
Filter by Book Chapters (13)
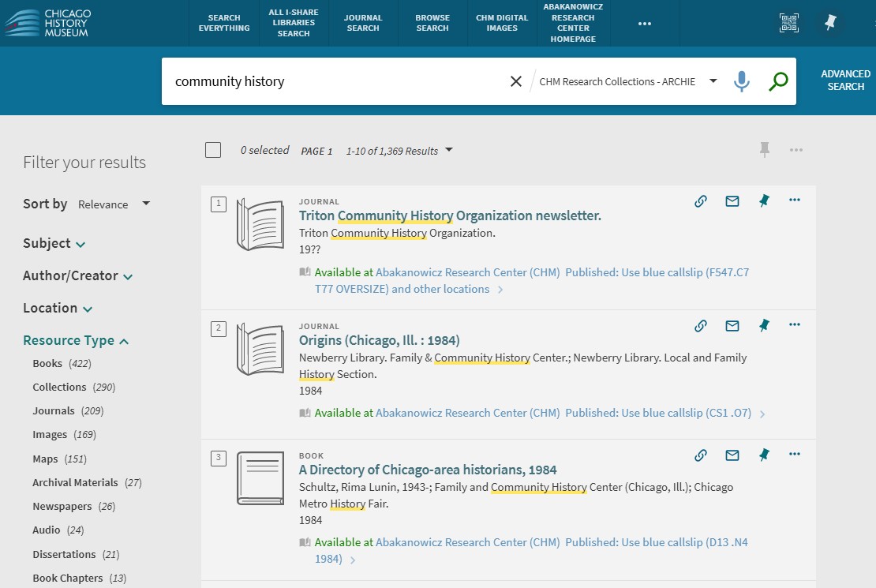coord(80,579)
